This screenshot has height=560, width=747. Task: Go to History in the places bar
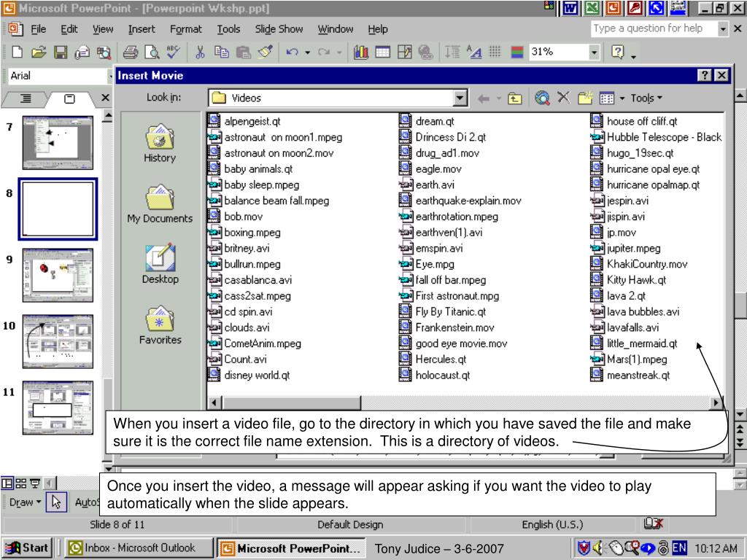pyautogui.click(x=160, y=144)
